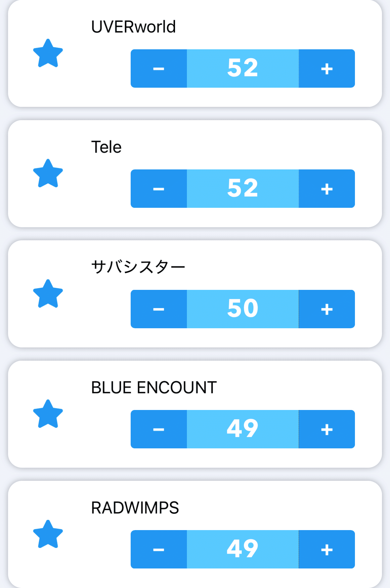
Task: Increment the サバシスター counter
Action: (x=327, y=309)
